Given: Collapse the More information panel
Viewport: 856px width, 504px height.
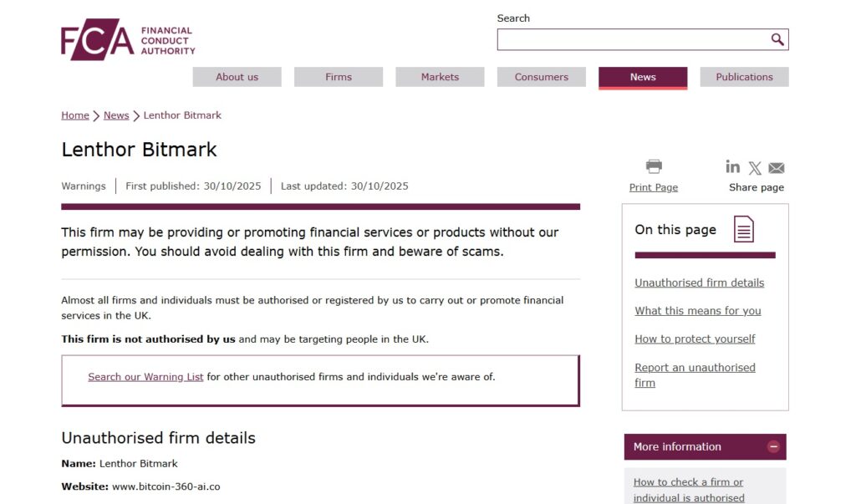Looking at the screenshot, I should pos(773,446).
